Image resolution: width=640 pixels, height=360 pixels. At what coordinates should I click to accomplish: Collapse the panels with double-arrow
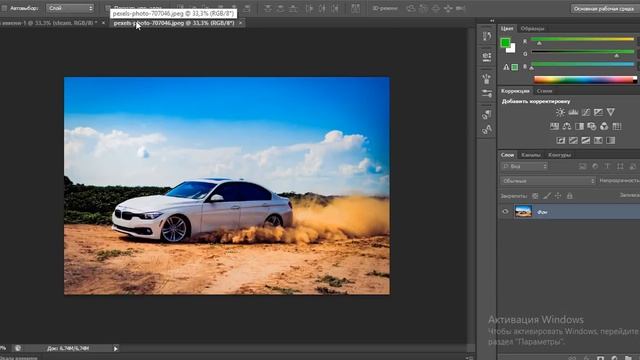(492, 21)
